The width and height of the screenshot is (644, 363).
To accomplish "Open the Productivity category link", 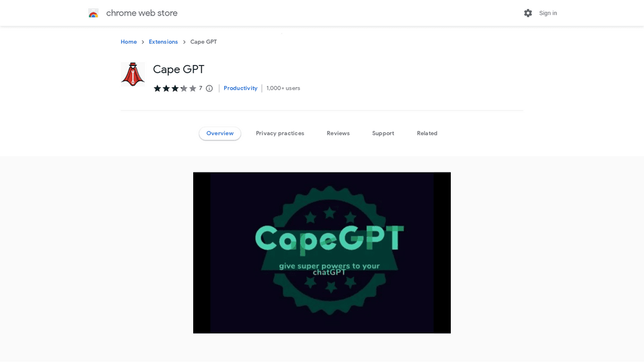I will click(x=240, y=88).
